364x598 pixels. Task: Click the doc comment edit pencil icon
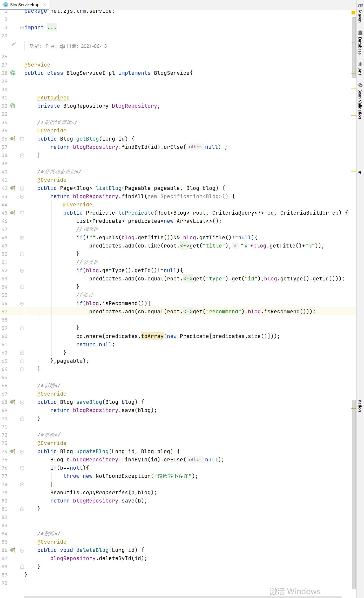[14, 44]
